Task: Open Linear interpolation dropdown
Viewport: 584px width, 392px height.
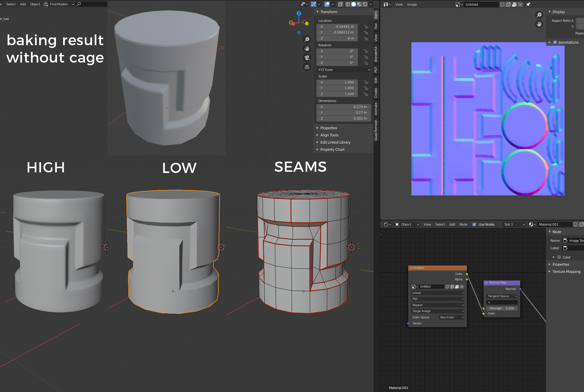Action: point(438,293)
